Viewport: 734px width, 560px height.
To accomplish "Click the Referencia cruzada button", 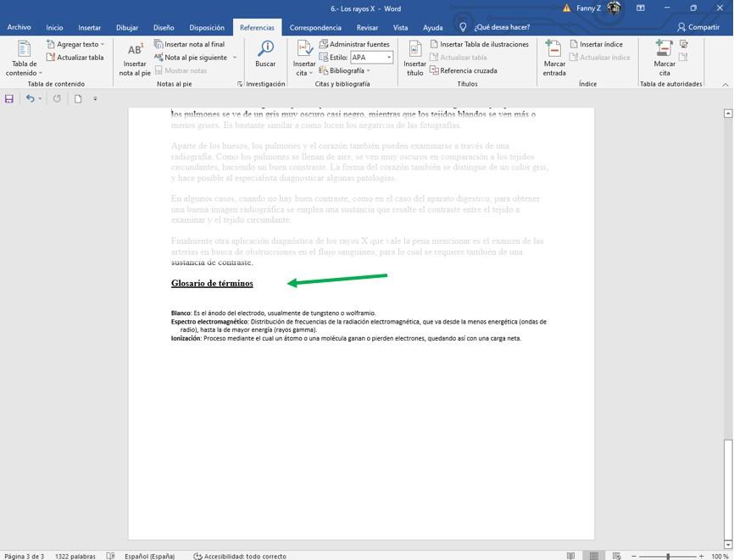I will tap(463, 71).
